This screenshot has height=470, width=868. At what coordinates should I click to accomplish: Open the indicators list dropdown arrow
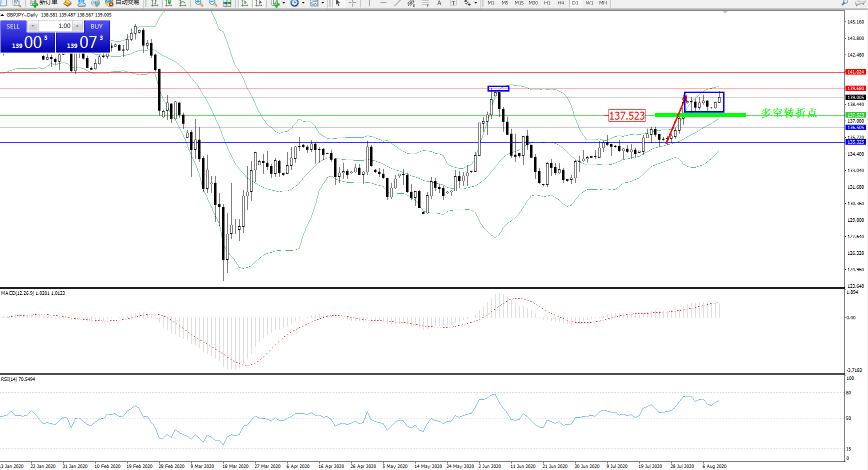(283, 3)
